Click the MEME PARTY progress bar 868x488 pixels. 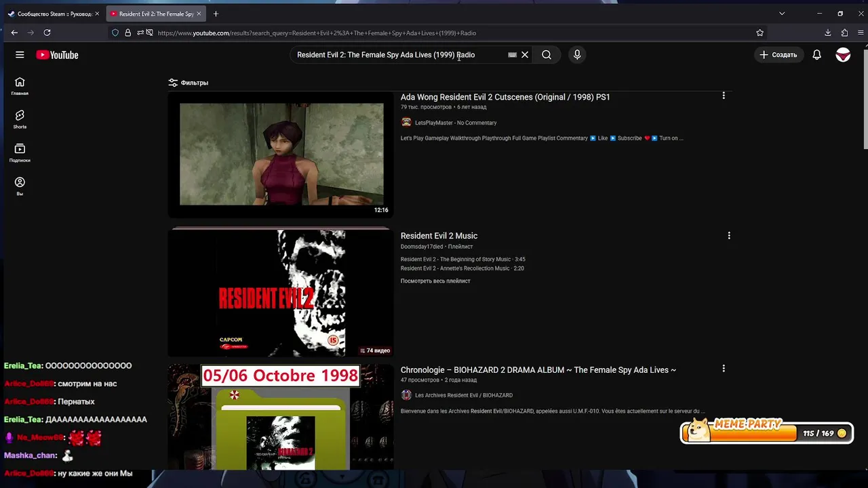point(766,433)
